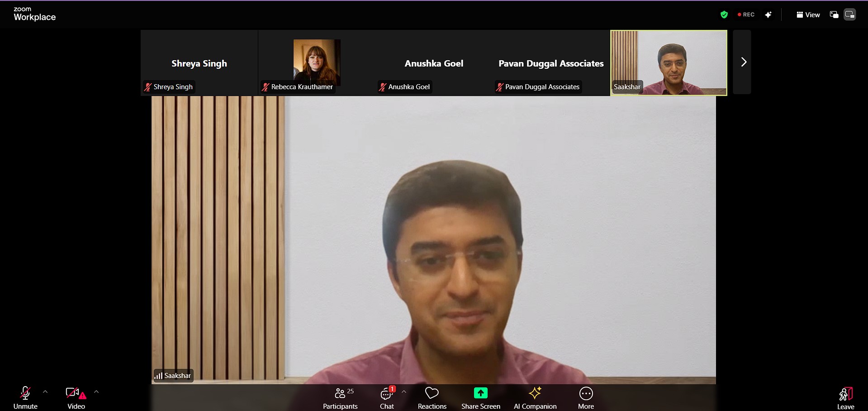Viewport: 868px width, 411px height.
Task: Open the Participants panel
Action: pyautogui.click(x=340, y=398)
